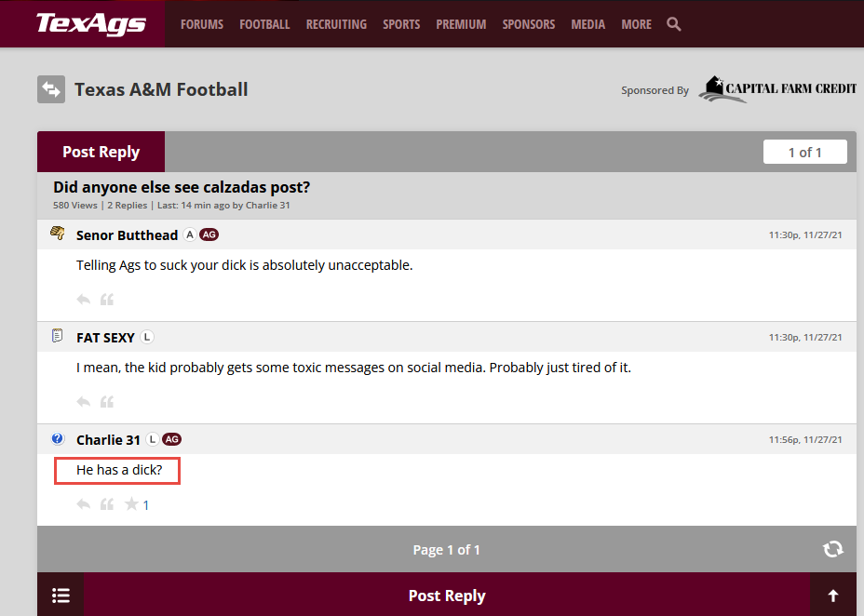Click quote icon under Charlie 31's post
Screen dimensions: 864x616
pos(107,504)
